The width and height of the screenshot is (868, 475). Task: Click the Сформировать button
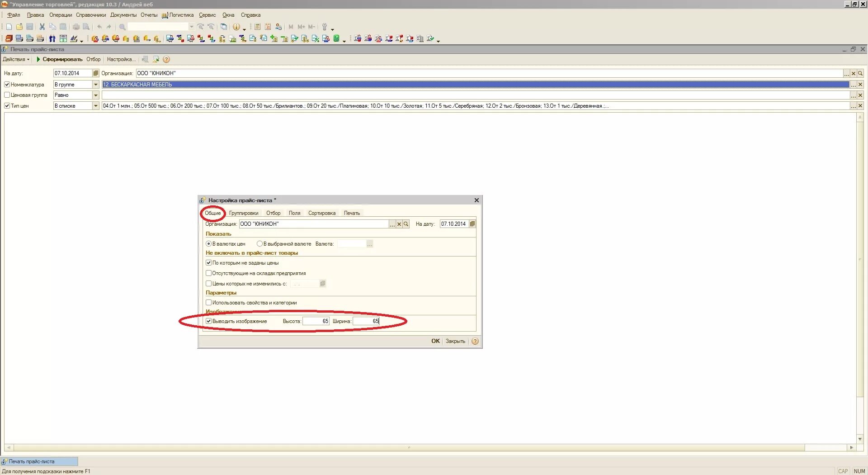coord(59,59)
